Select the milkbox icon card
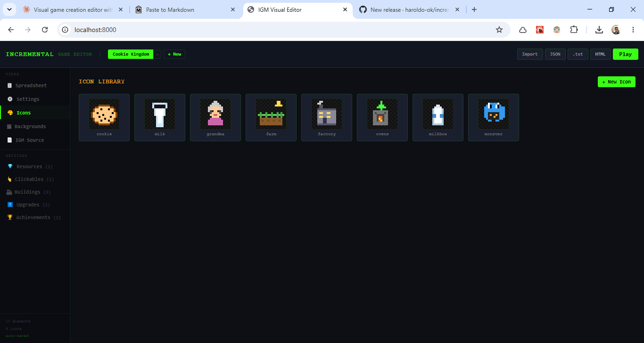The width and height of the screenshot is (644, 343). pos(438,117)
